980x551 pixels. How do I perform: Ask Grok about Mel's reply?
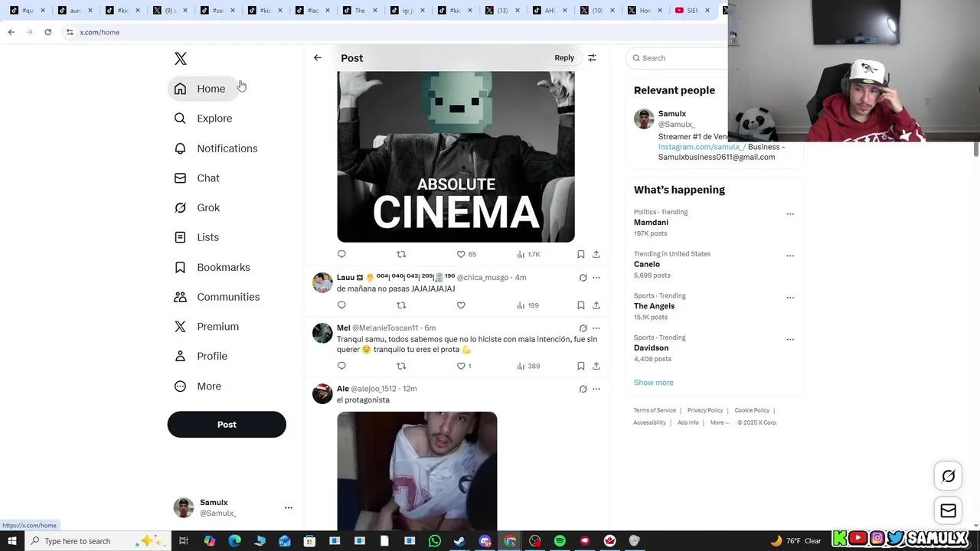pyautogui.click(x=583, y=328)
